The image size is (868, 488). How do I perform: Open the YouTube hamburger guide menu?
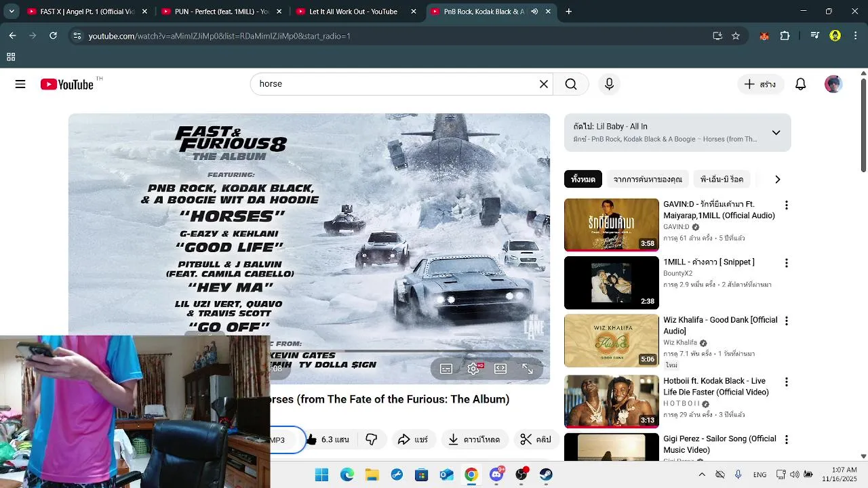pos(20,84)
